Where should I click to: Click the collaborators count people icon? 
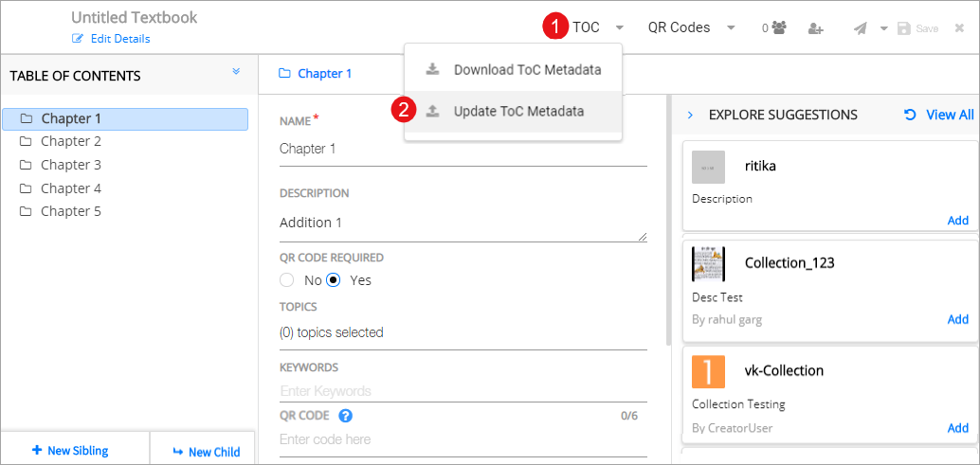(779, 28)
